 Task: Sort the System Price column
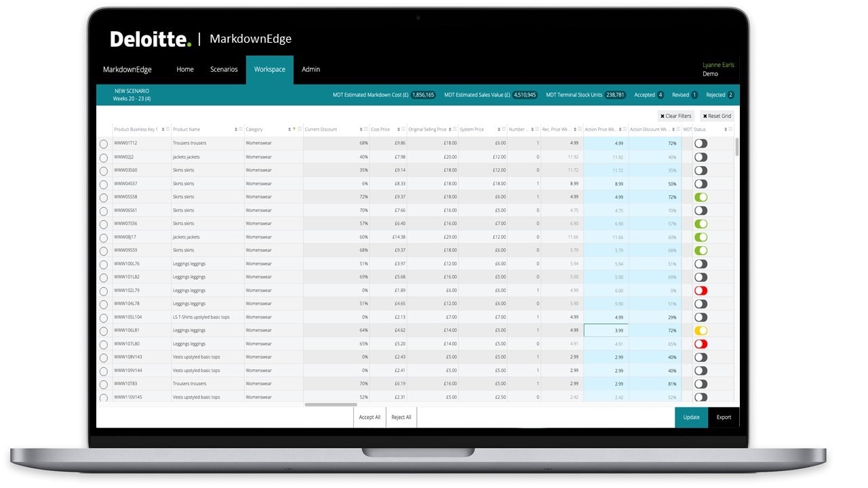[499, 129]
